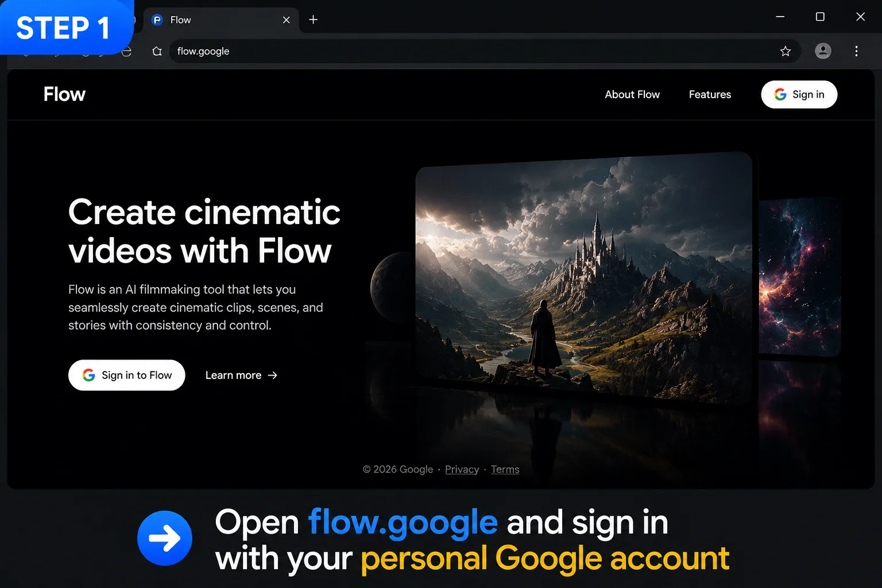Open the browser three-dot menu
The image size is (882, 588).
click(856, 51)
